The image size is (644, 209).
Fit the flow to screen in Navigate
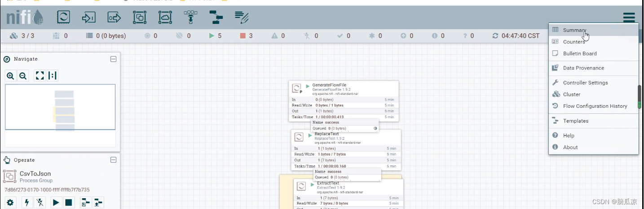click(40, 76)
